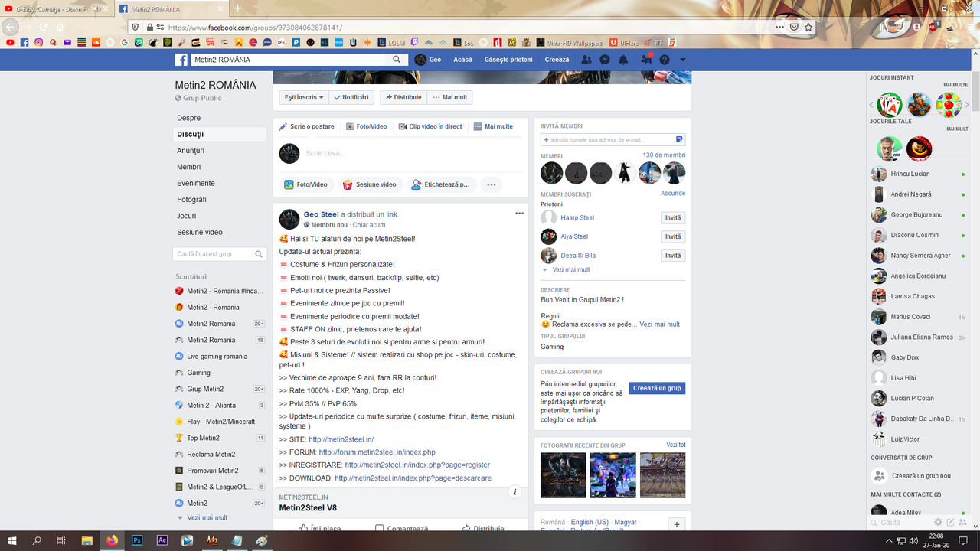This screenshot has height=551, width=980.
Task: Click the plus button beside language list
Action: [x=677, y=524]
